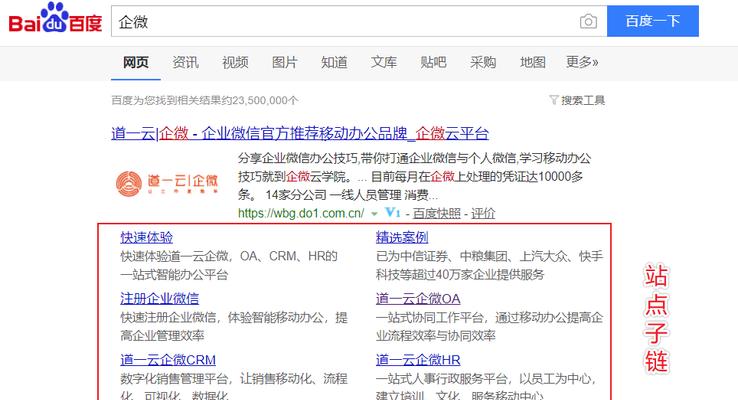This screenshot has height=400, width=738.
Task: Select the 网页 tab
Action: [136, 62]
